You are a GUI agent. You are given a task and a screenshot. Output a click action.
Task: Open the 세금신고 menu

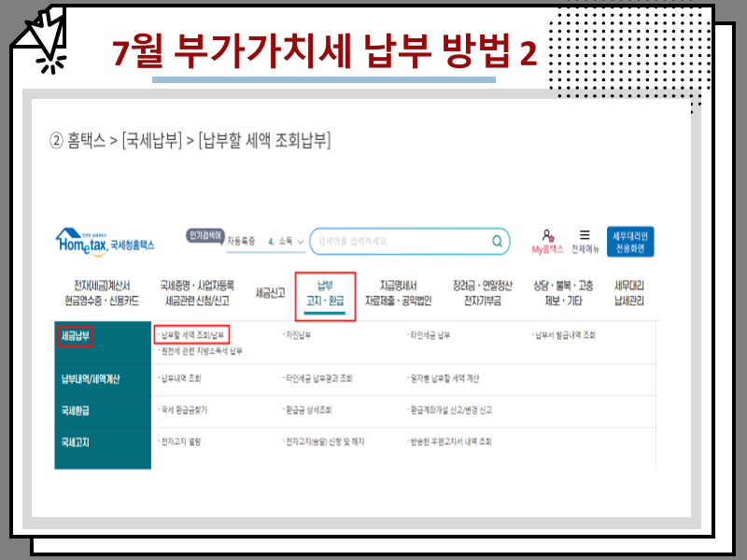pos(270,293)
